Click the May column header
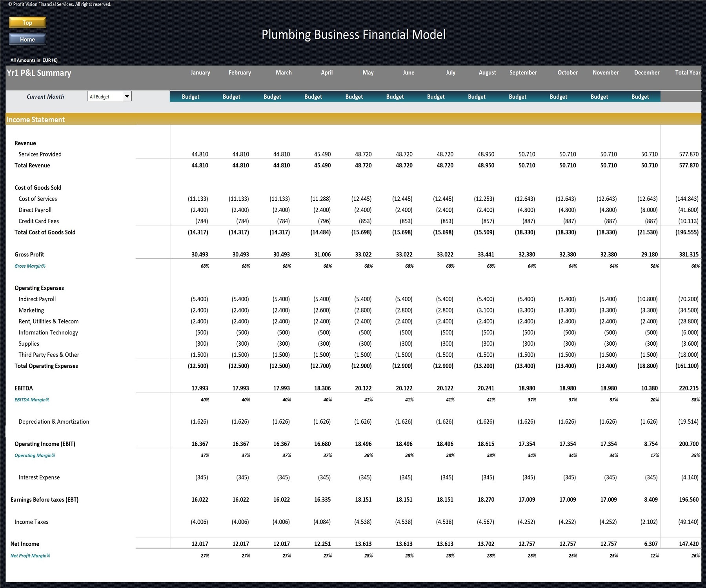Screen dimensions: 706x588 368,73
